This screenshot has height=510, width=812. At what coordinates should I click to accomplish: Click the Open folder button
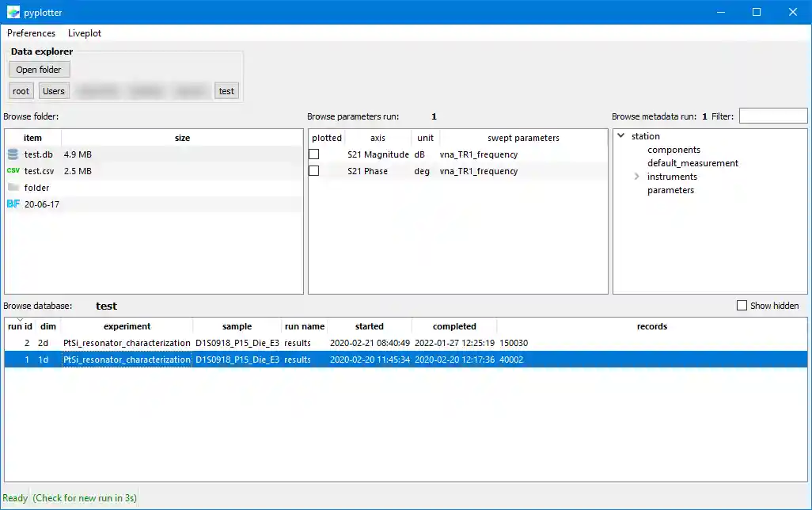(x=39, y=70)
